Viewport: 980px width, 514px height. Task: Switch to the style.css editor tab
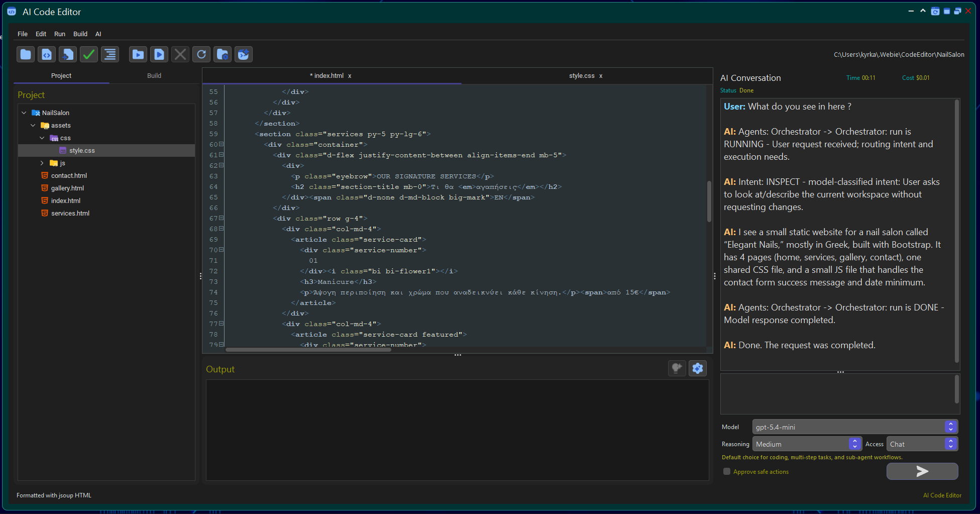point(582,76)
